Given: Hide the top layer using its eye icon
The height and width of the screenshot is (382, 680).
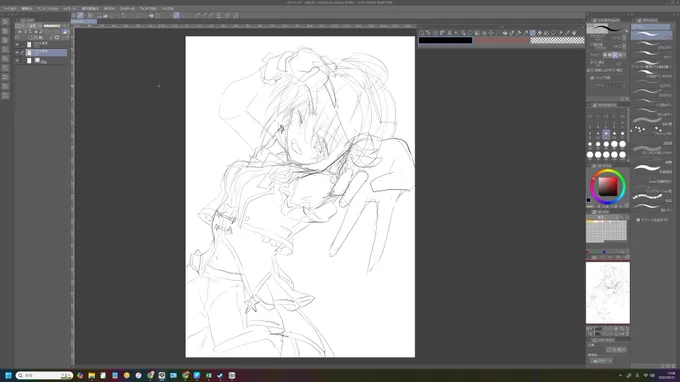Looking at the screenshot, I should pyautogui.click(x=17, y=45).
